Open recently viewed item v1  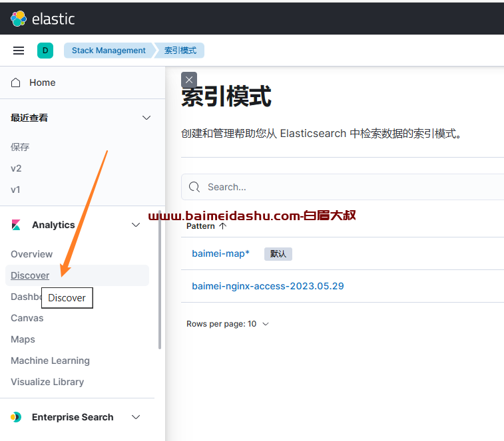point(15,190)
